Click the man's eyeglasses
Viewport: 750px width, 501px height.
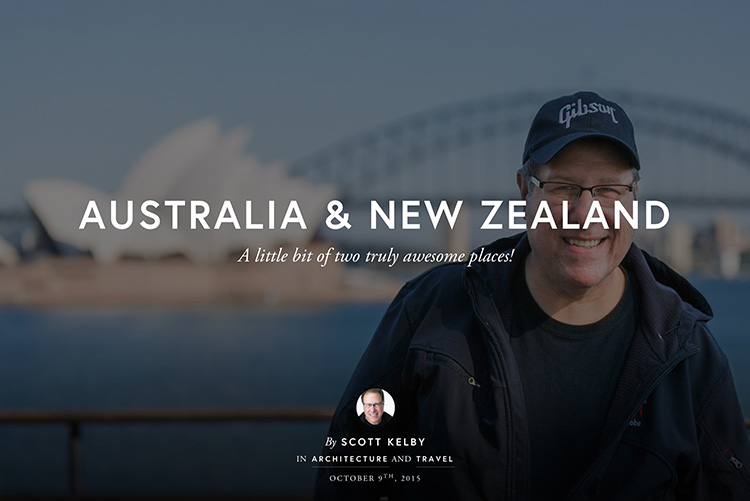tap(582, 188)
